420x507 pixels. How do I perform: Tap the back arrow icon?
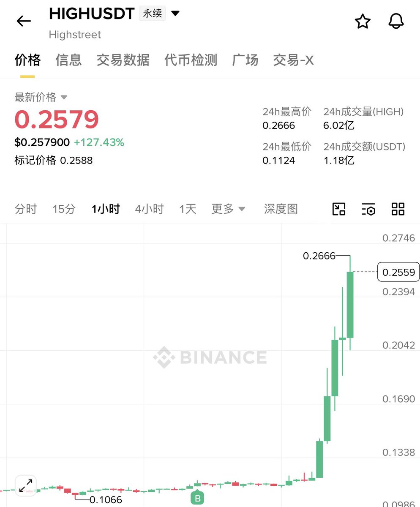(x=24, y=21)
